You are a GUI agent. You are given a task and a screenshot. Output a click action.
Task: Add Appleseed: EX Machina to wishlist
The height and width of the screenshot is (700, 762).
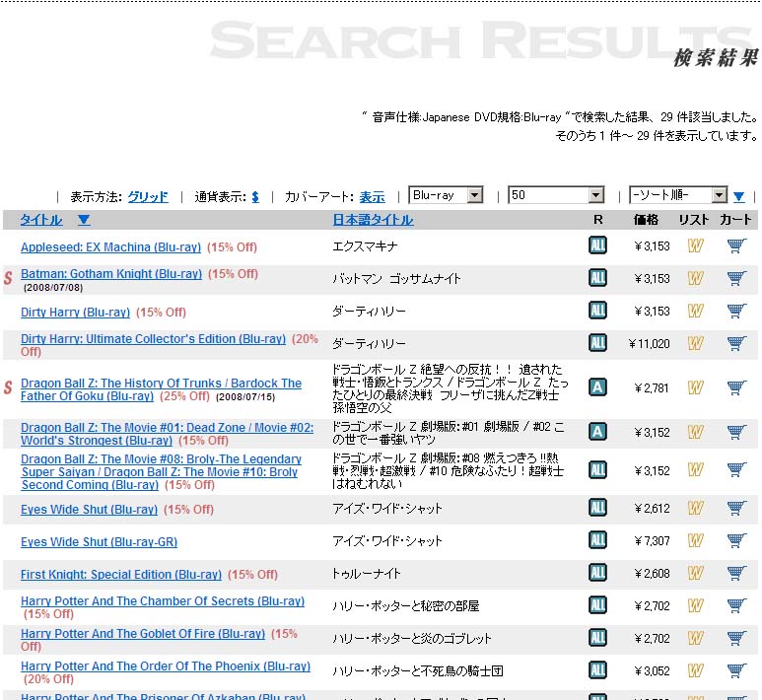coord(695,245)
